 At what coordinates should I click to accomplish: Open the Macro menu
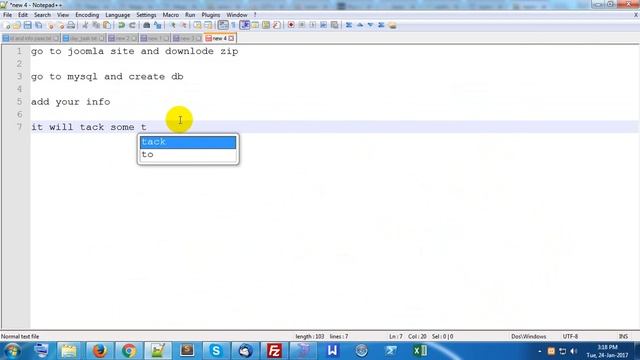point(171,15)
